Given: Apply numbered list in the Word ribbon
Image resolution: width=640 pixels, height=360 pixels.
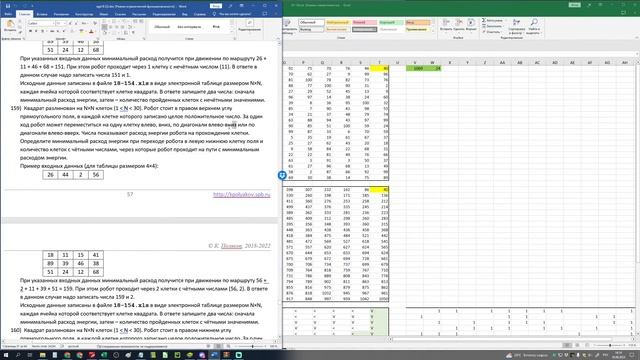Looking at the screenshot, I should [113, 21].
